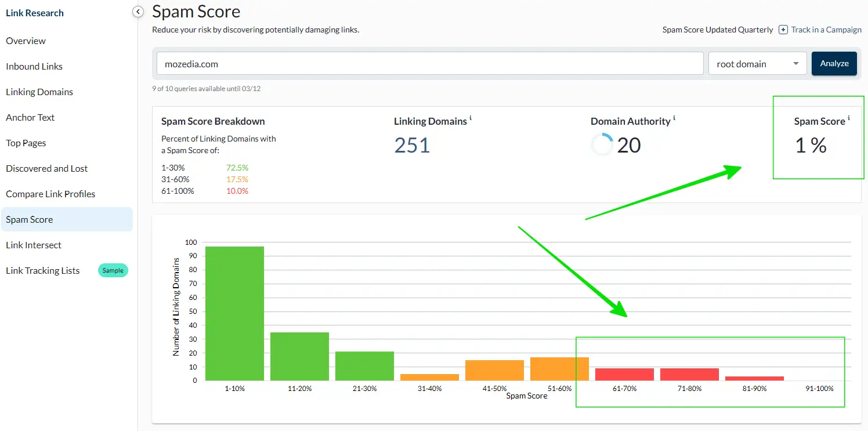868x431 pixels.
Task: Open the Top Pages section
Action: point(26,143)
